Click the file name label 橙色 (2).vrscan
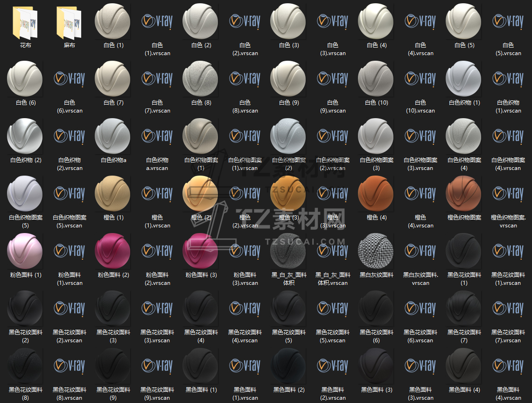 tap(245, 221)
